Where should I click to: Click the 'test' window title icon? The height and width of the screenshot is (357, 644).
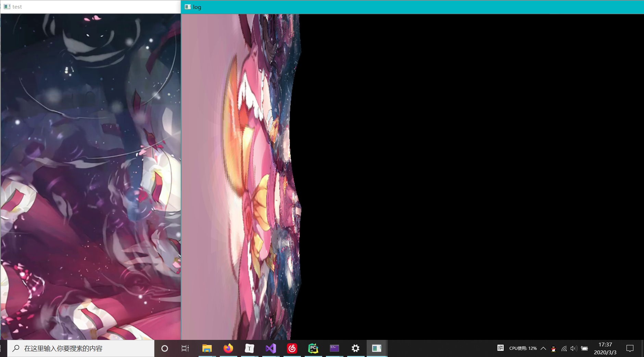(7, 7)
